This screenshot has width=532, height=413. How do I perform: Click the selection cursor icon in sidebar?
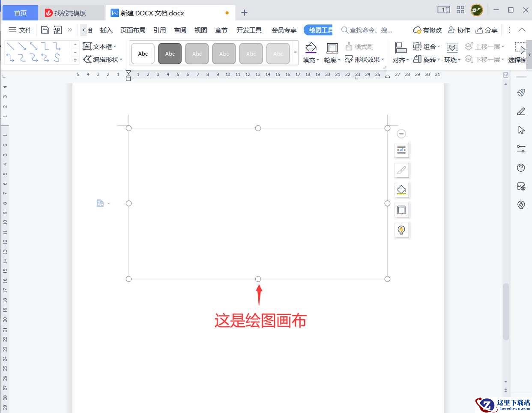click(x=521, y=130)
